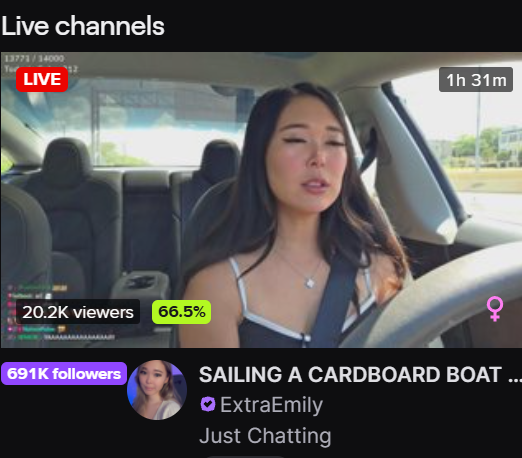This screenshot has width=522, height=458.
Task: Click the 13771 / 14000 goal counter overlay
Action: click(x=34, y=59)
